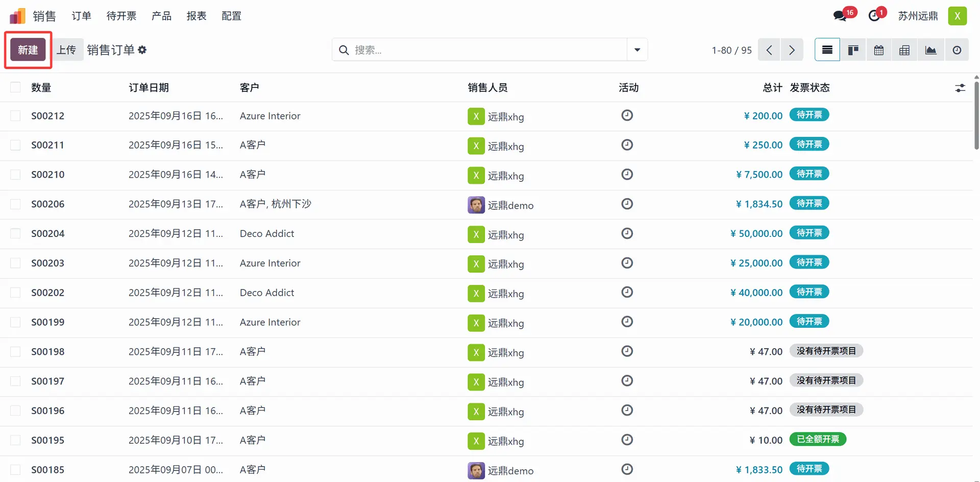Click the 上传 button
The width and height of the screenshot is (980, 482).
click(x=66, y=50)
